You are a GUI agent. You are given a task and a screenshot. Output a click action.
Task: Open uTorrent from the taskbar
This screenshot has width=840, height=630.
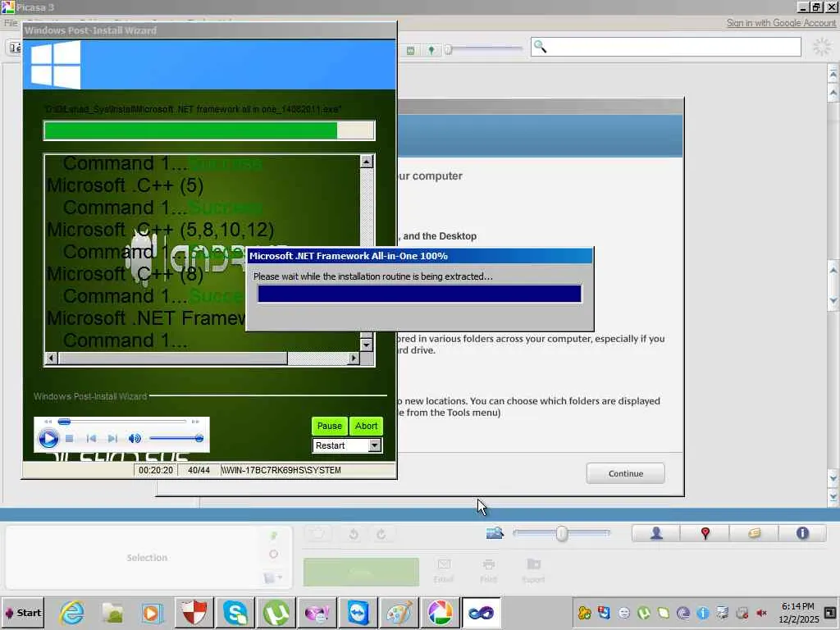click(x=276, y=613)
